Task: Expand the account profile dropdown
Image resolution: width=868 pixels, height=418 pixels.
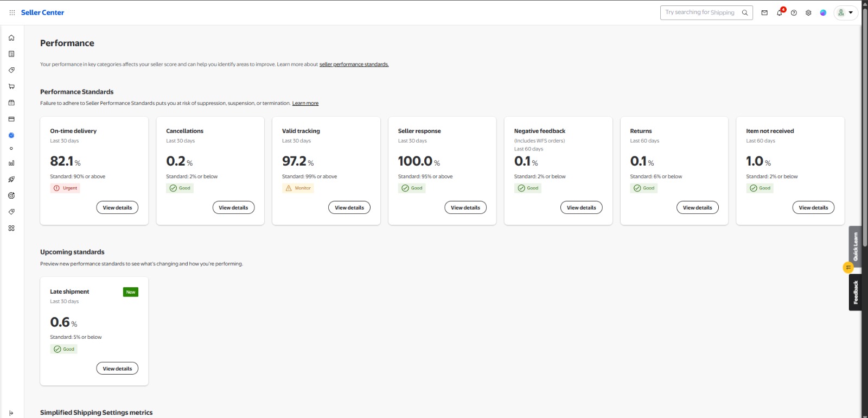Action: coord(846,12)
